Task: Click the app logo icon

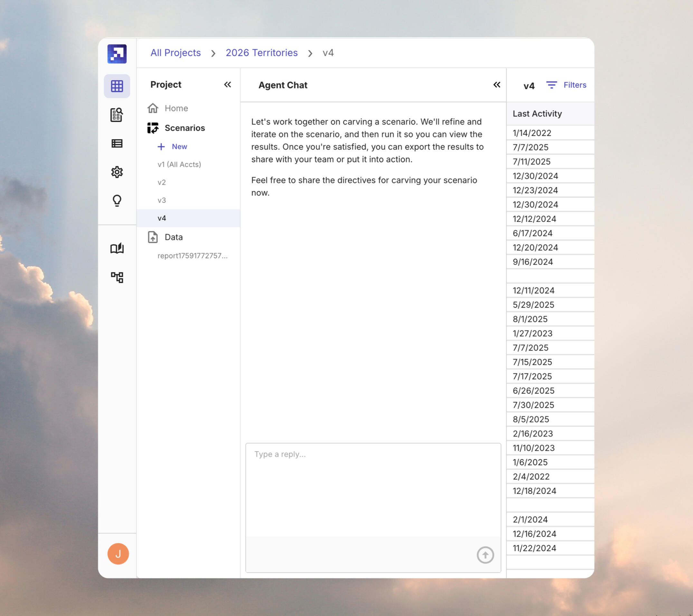Action: tap(117, 53)
